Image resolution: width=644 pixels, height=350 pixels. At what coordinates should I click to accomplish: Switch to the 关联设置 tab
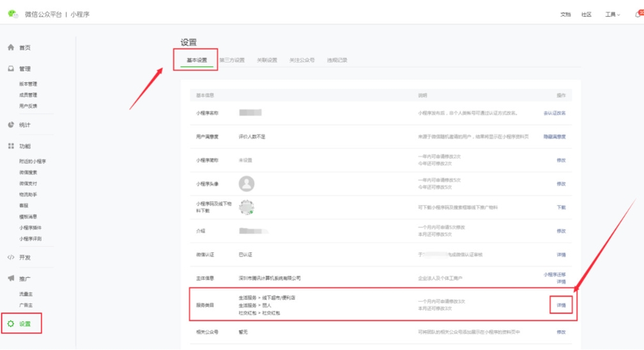(267, 60)
